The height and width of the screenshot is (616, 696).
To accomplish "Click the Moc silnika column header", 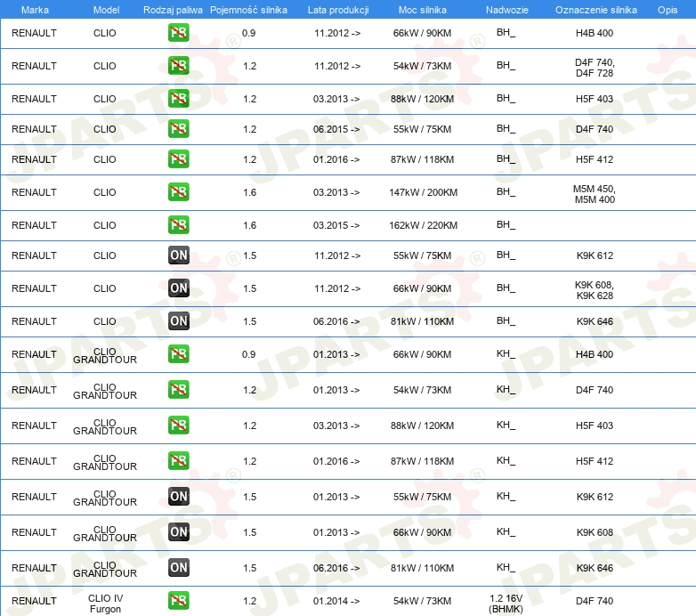I will tap(422, 10).
